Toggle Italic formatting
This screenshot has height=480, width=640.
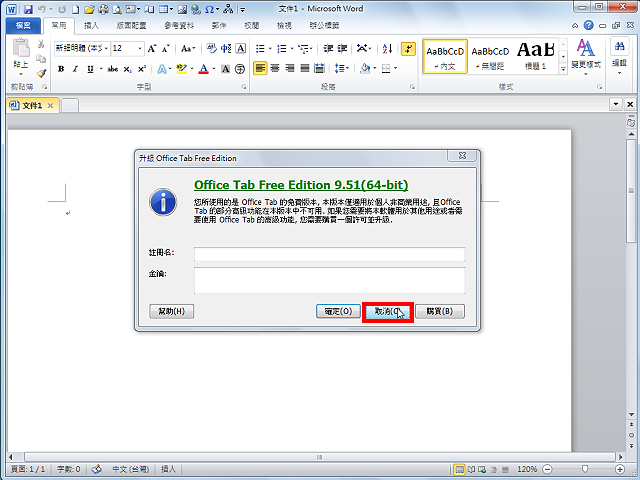pos(75,69)
